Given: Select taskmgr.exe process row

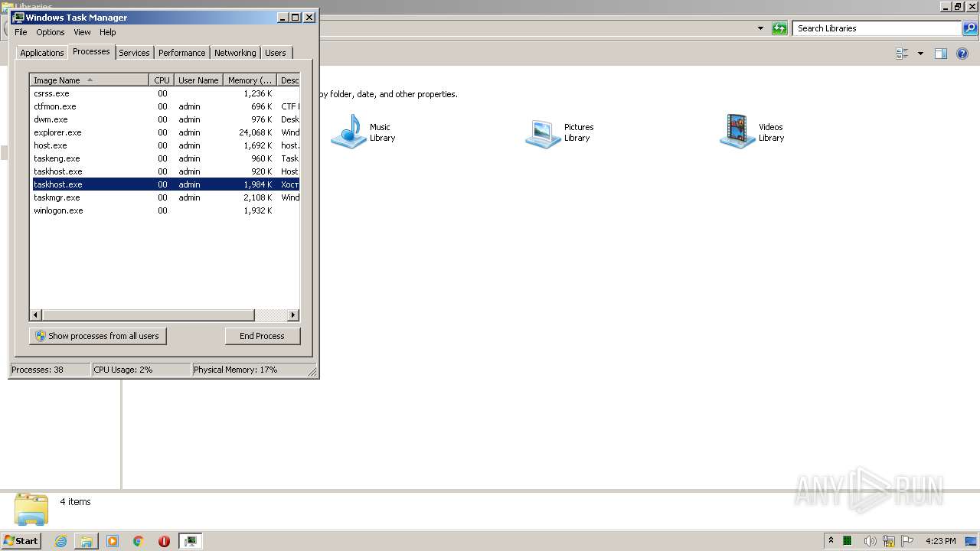Looking at the screenshot, I should (165, 197).
